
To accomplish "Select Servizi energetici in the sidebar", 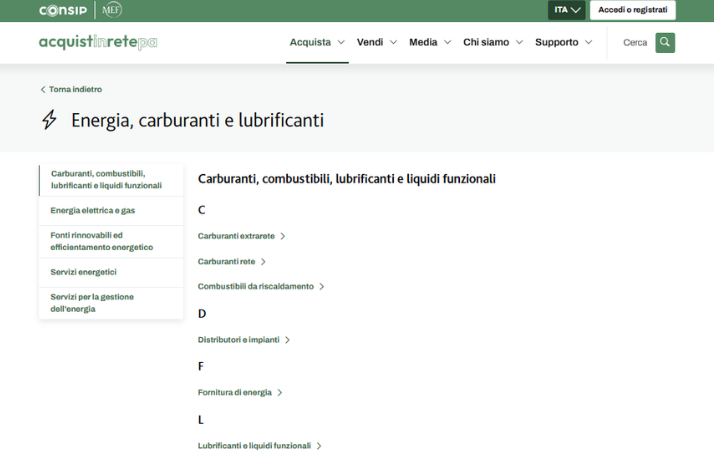I will coord(84,272).
